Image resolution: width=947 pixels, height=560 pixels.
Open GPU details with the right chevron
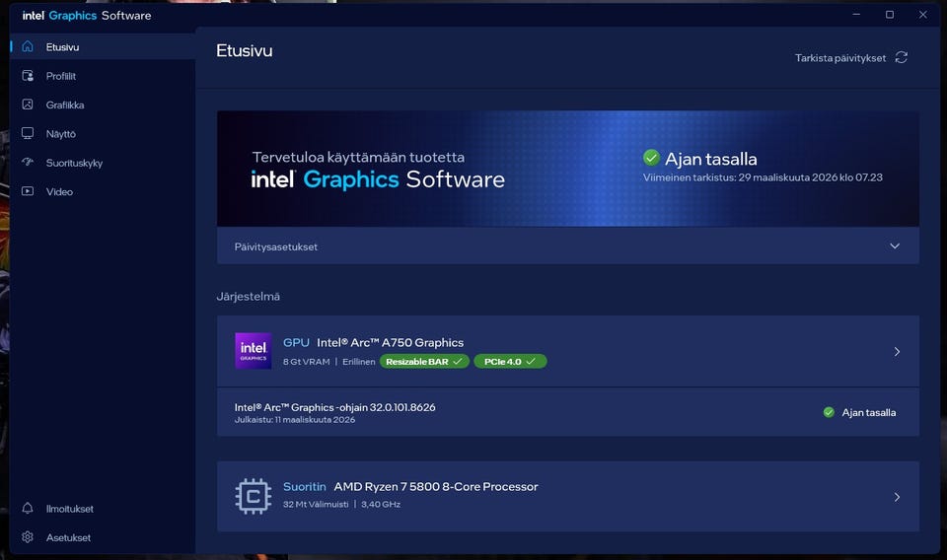coord(897,351)
